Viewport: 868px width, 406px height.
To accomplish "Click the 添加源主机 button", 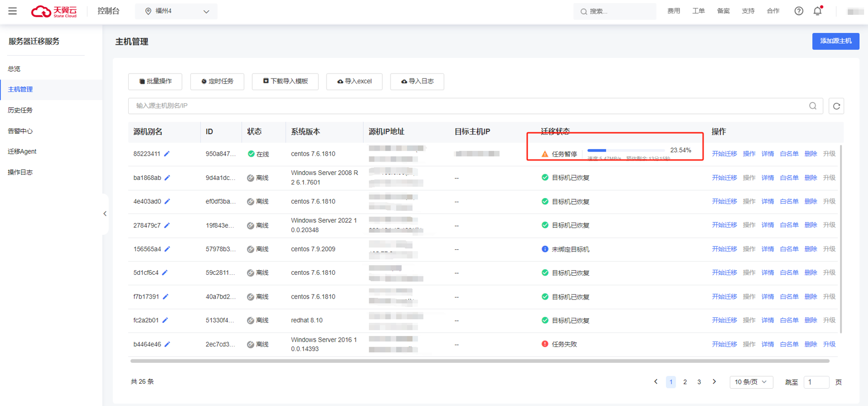I will pyautogui.click(x=836, y=41).
